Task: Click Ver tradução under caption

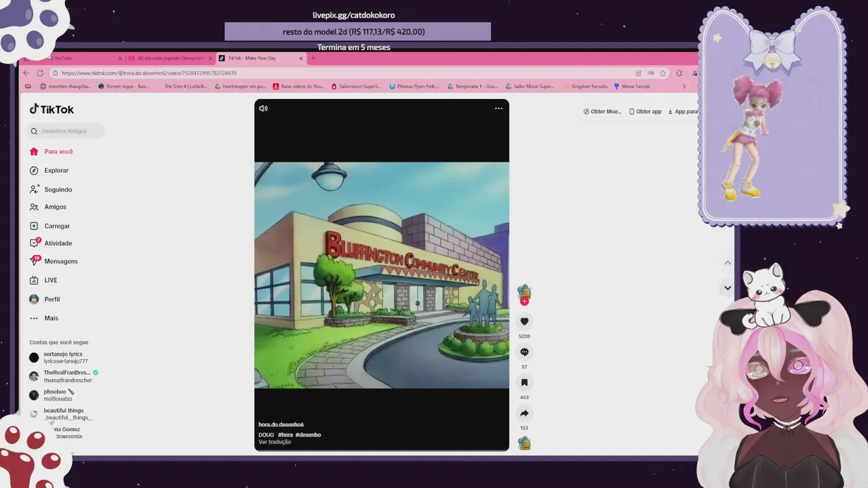Action: coord(275,442)
